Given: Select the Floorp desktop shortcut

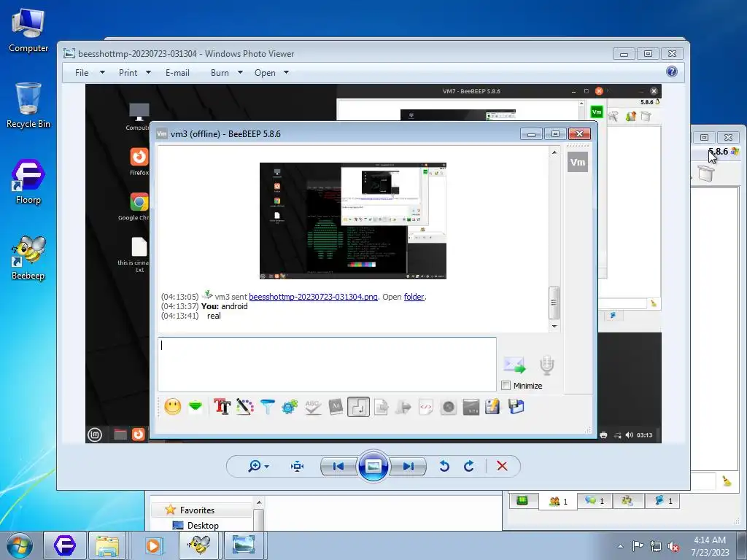Looking at the screenshot, I should (x=28, y=182).
